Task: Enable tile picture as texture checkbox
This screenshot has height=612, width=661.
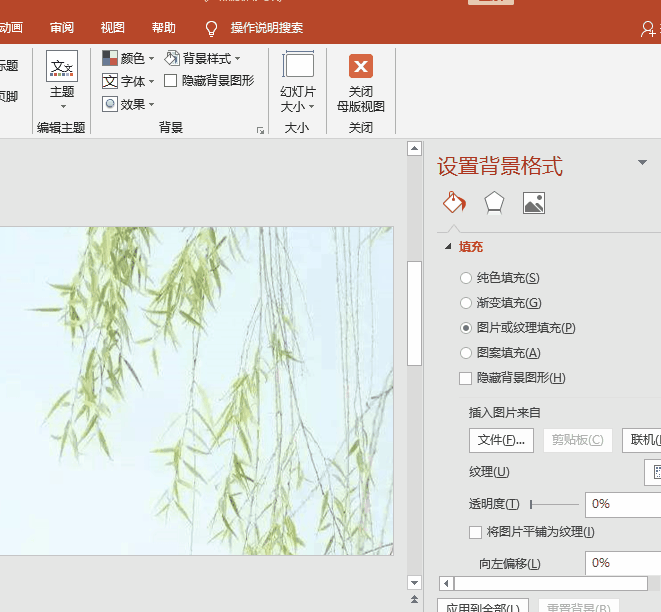Action: click(476, 532)
